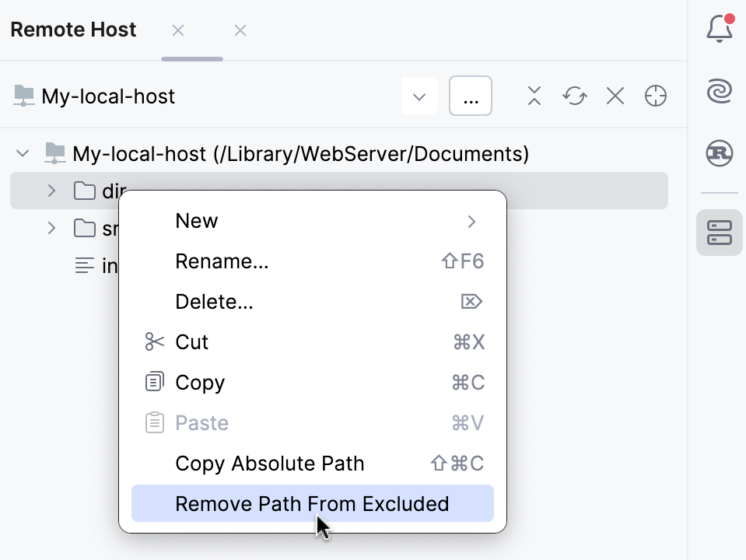Cancel with the X icon in toolbar
The height and width of the screenshot is (560, 746).
(615, 96)
